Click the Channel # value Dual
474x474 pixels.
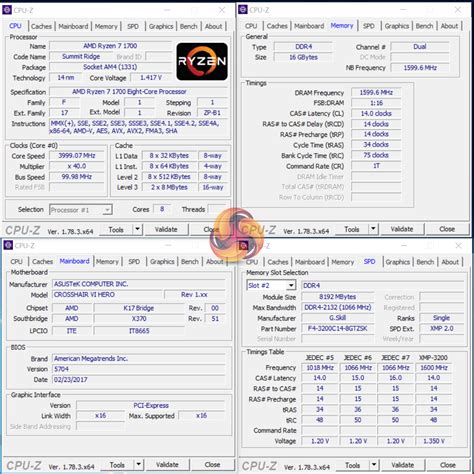pyautogui.click(x=420, y=47)
